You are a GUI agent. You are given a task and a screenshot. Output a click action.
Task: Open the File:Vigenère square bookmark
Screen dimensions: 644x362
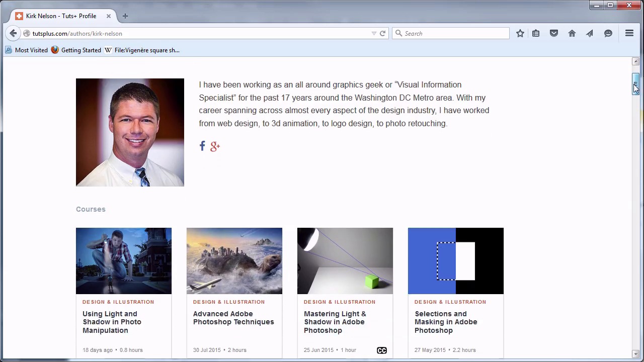[x=142, y=50]
